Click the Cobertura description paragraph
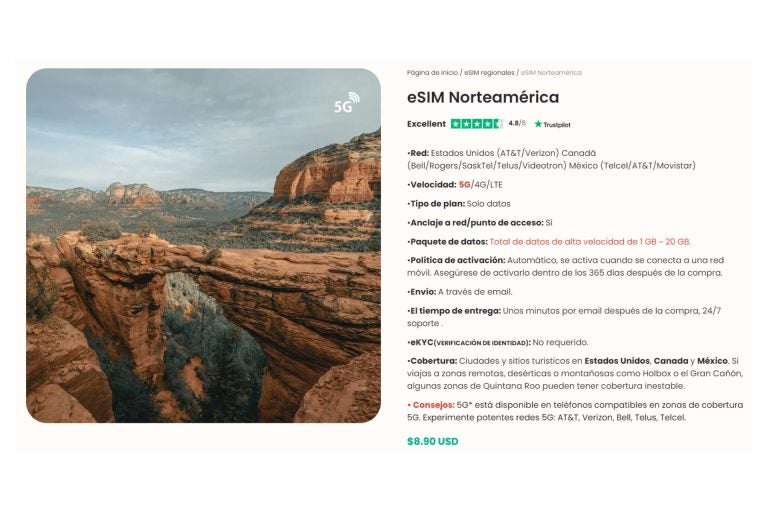Screen dimensions: 768x512 tap(575, 373)
